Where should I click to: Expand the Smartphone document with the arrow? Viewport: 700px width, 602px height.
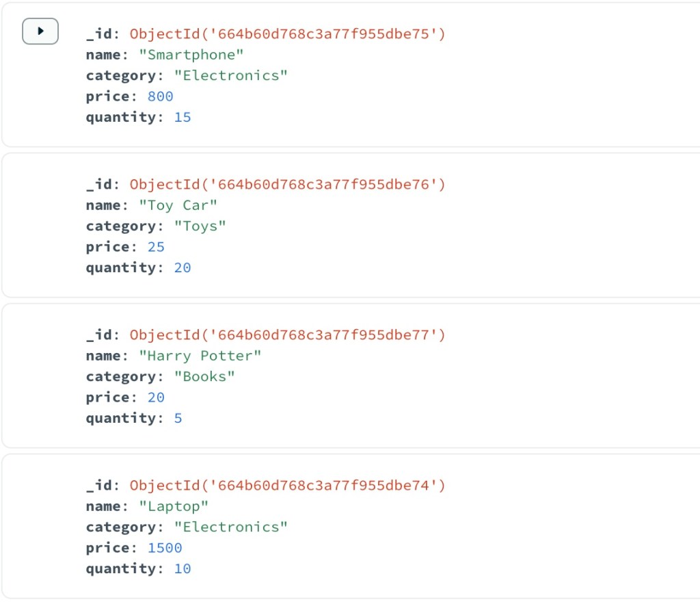[x=40, y=31]
